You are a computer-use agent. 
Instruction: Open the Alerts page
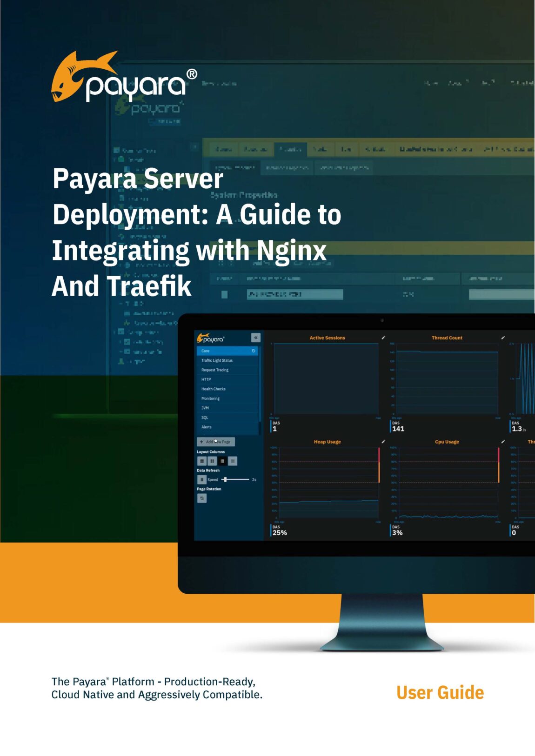(227, 427)
